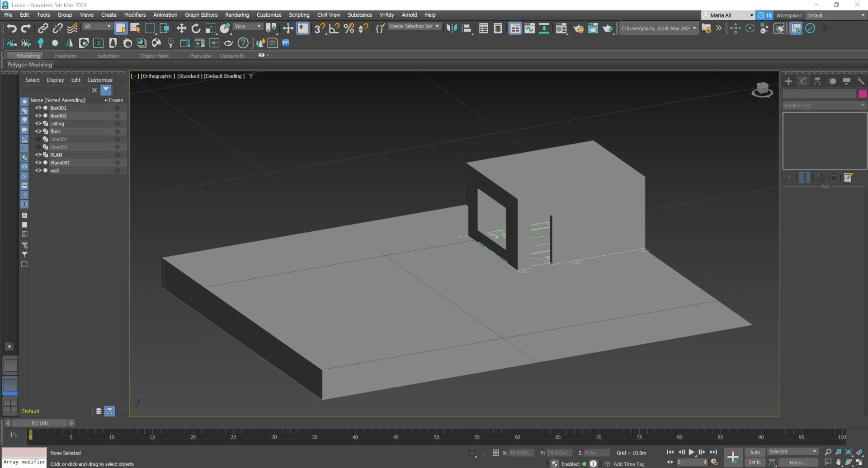Open the Modify command panel tab
Screen dimensions: 868x468
pos(803,81)
